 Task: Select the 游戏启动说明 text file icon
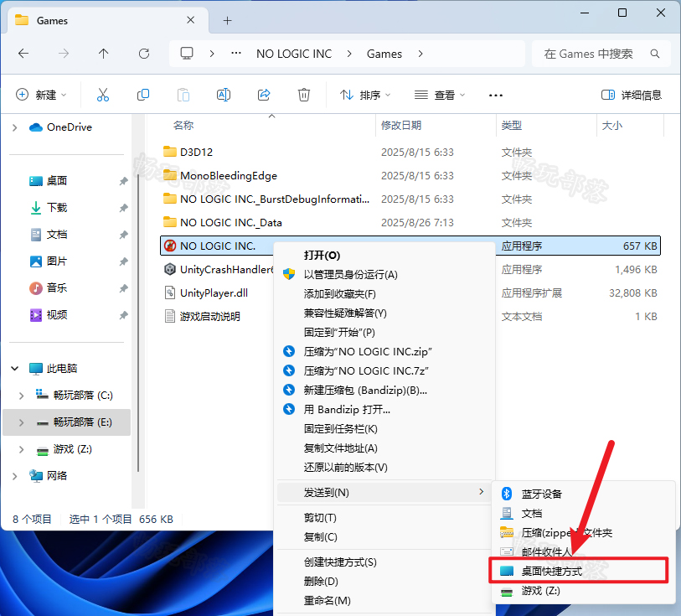click(x=170, y=316)
